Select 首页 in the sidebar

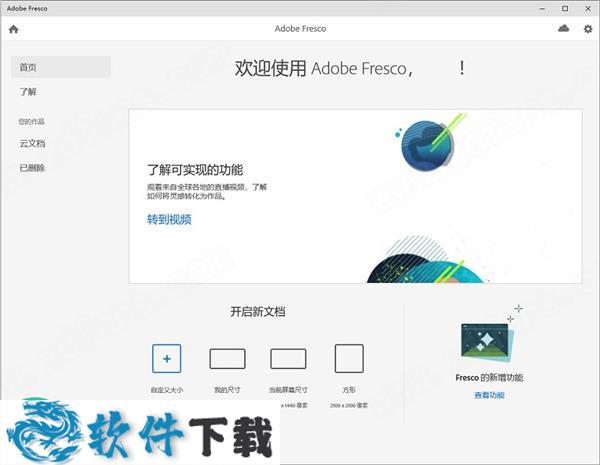pyautogui.click(x=61, y=67)
